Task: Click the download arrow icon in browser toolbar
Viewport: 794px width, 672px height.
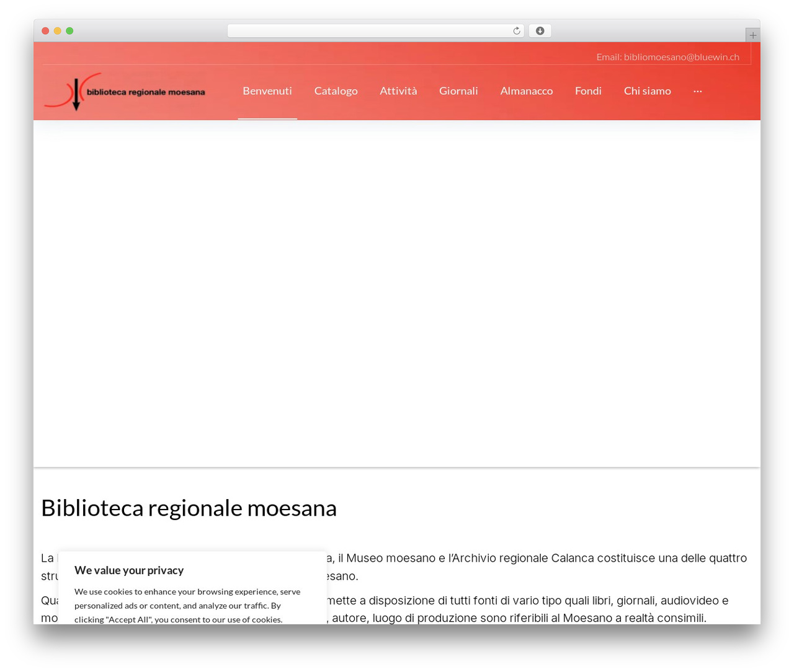Action: pyautogui.click(x=540, y=31)
